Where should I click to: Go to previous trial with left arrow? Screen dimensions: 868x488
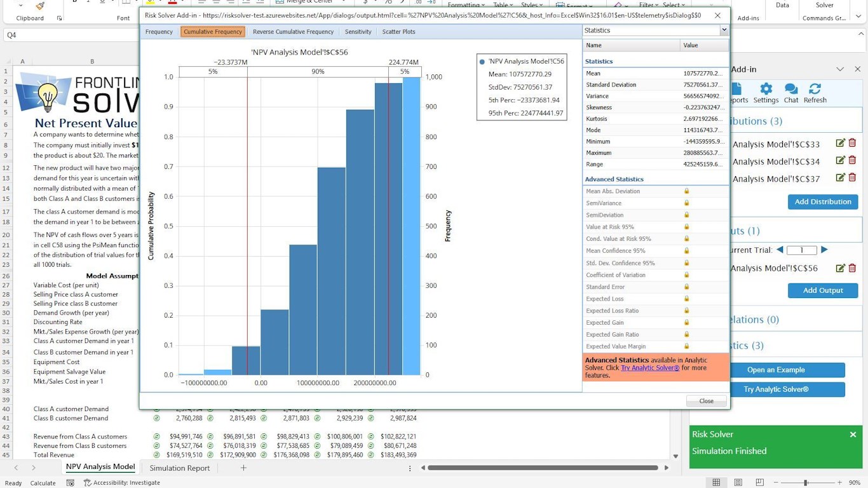click(780, 250)
